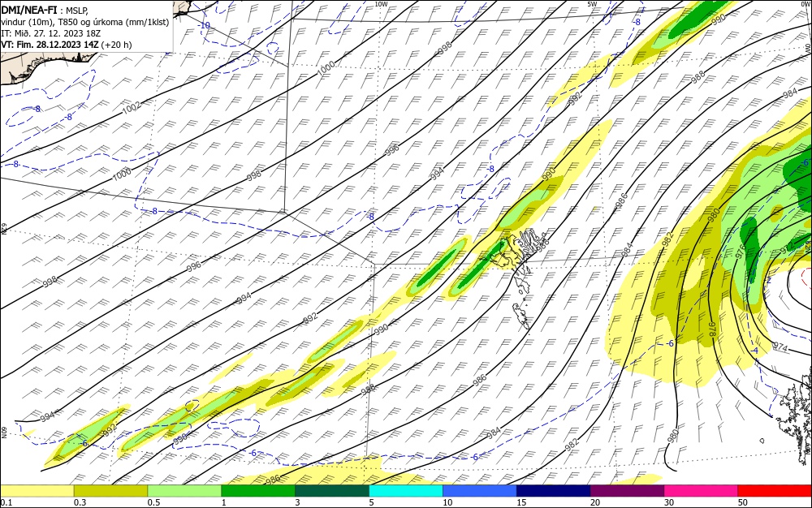
Task: Click the '1002' isobar label
Action: click(x=132, y=107)
